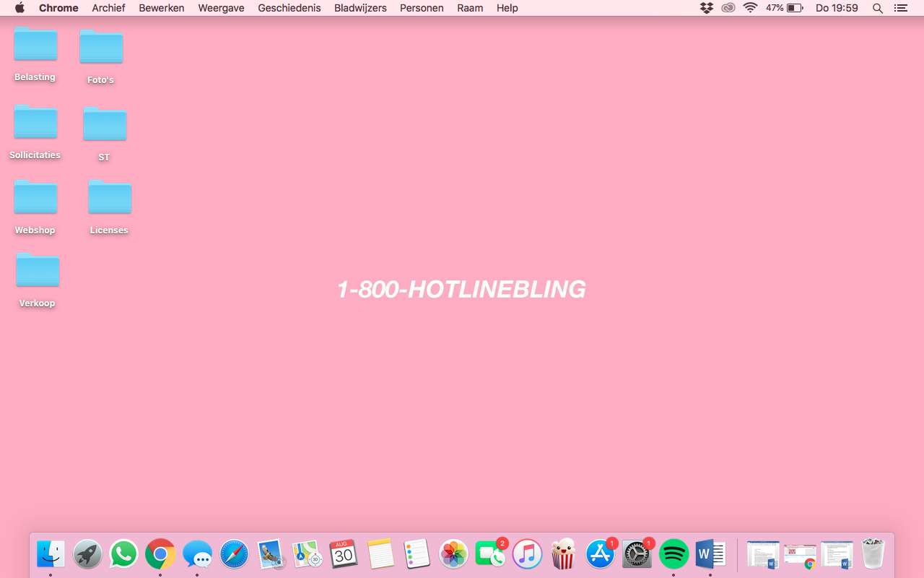Viewport: 924px width, 578px height.
Task: Open the Raam menu
Action: click(470, 8)
